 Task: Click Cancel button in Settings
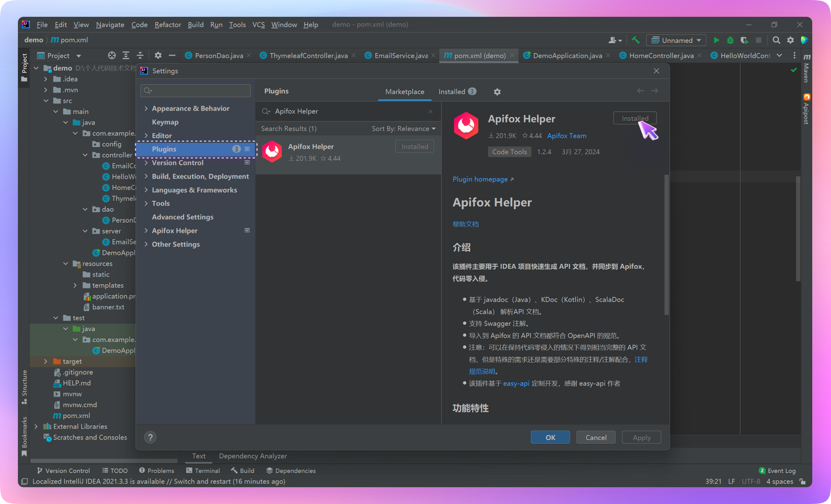pos(596,438)
